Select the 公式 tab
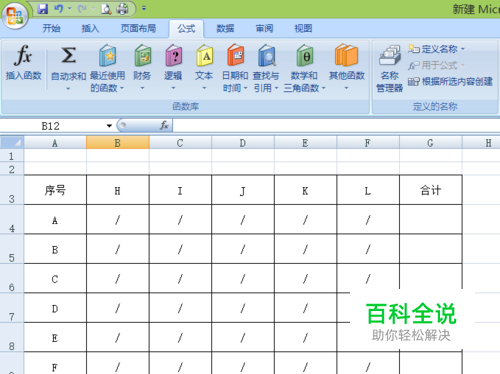The width and height of the screenshot is (500, 374). pos(186,29)
